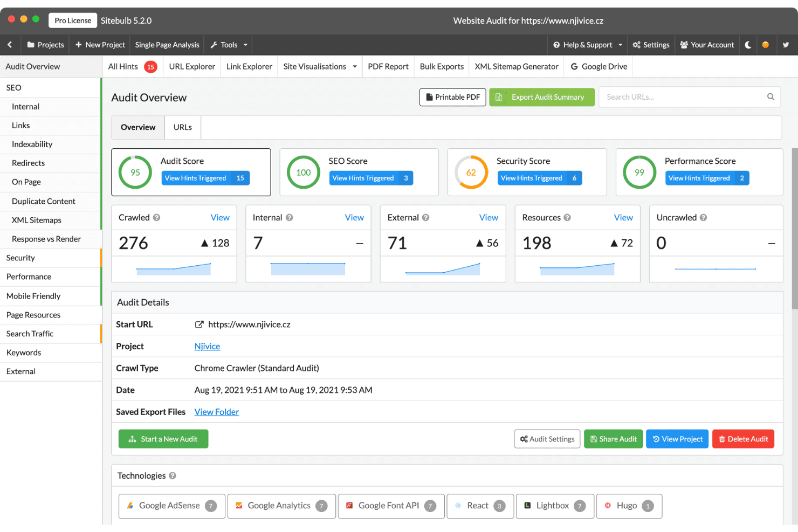This screenshot has height=532, width=798.
Task: Click the help icon beside Crawled
Action: point(156,218)
